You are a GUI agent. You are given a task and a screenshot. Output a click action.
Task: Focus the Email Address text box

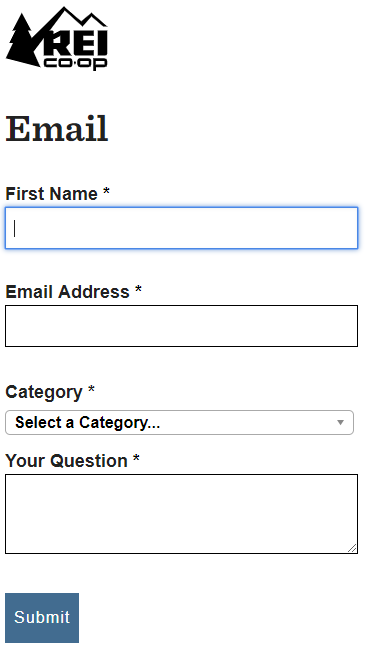coord(181,326)
